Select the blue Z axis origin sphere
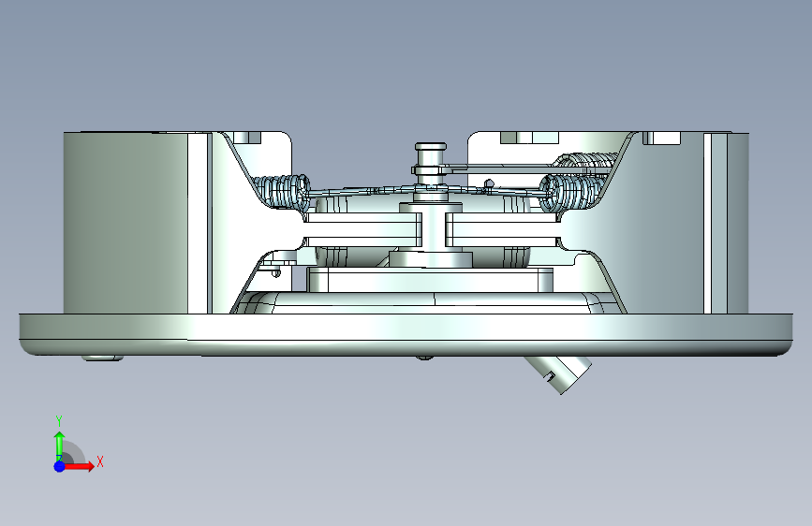The image size is (812, 526). coord(60,466)
